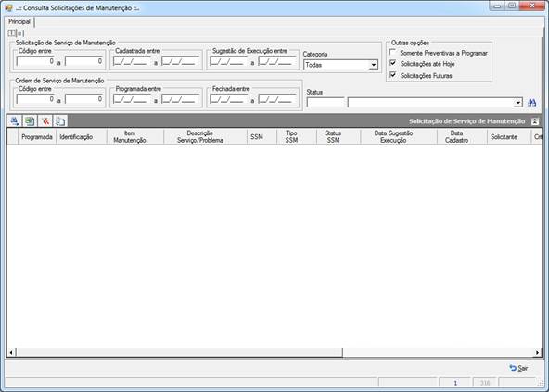Click the Ordem de Serviço Código end field

[x=83, y=99]
